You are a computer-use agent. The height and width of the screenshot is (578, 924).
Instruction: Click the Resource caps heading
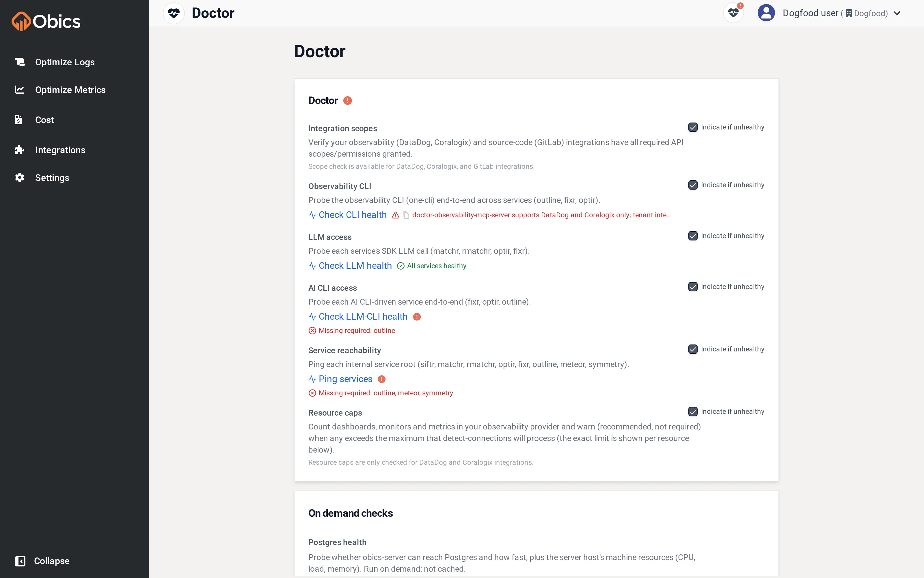pyautogui.click(x=335, y=413)
